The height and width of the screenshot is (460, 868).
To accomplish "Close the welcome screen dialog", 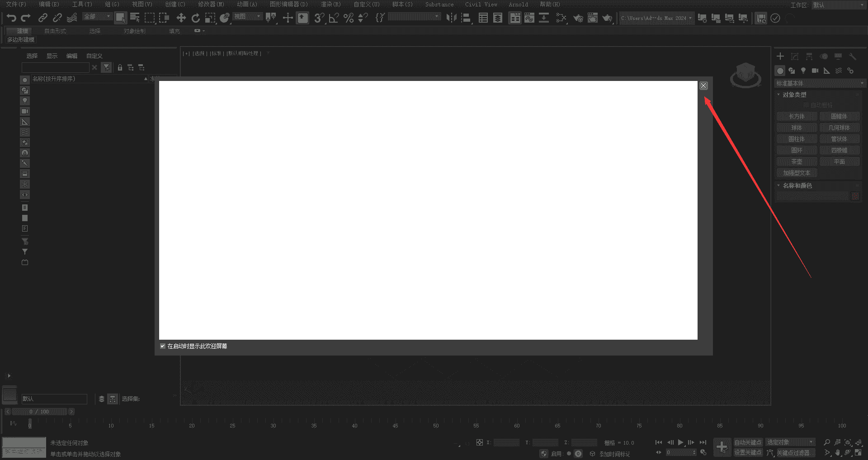I will pos(703,85).
